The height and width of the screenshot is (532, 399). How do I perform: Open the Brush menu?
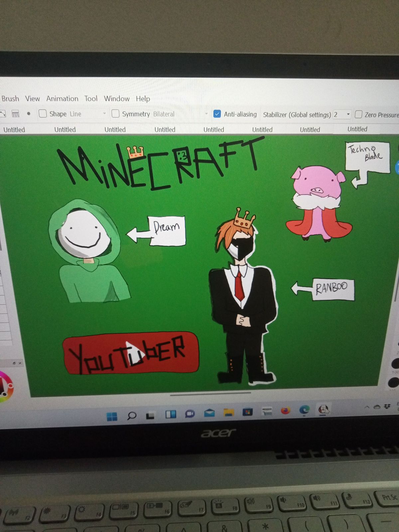(10, 98)
